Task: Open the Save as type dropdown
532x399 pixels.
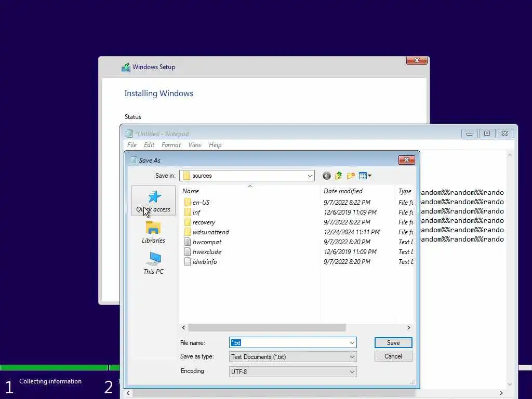Action: pos(293,357)
